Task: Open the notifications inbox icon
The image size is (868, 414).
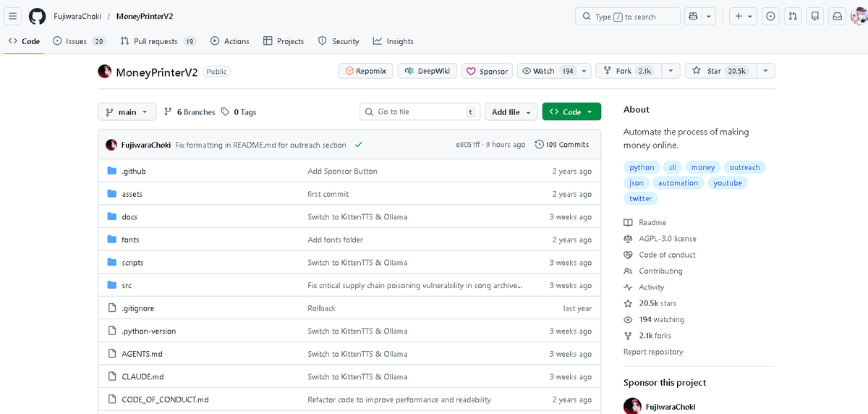Action: pyautogui.click(x=837, y=16)
